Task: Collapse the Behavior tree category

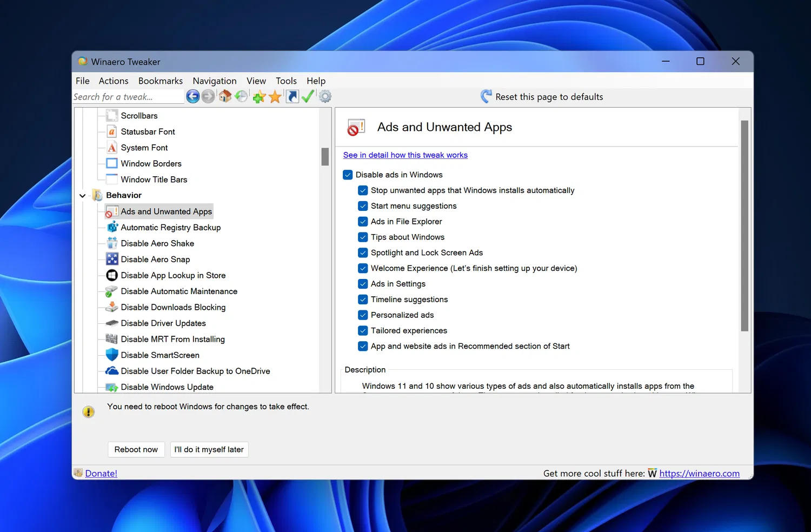Action: pyautogui.click(x=83, y=196)
